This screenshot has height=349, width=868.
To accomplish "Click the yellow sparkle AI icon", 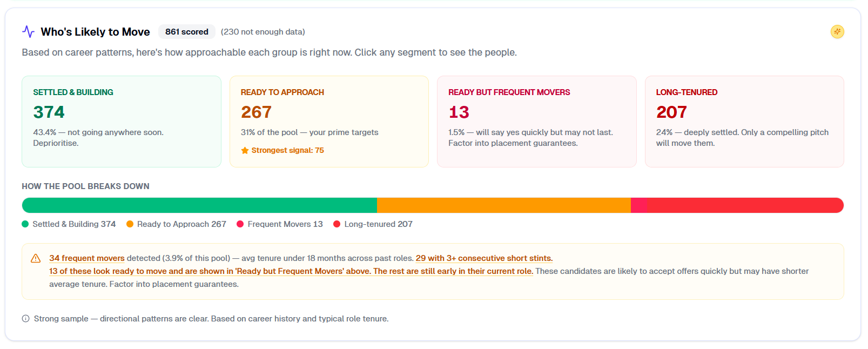I will [837, 32].
